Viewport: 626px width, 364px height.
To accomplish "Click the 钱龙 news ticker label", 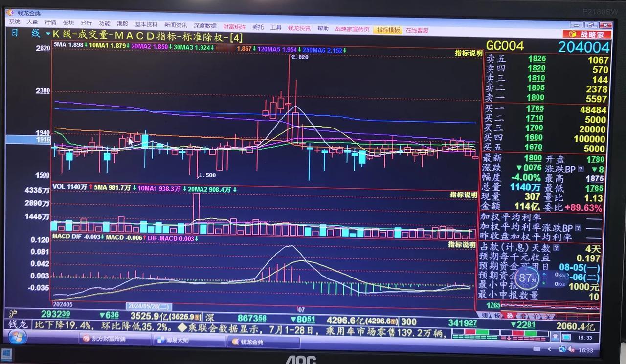I will click(x=19, y=324).
